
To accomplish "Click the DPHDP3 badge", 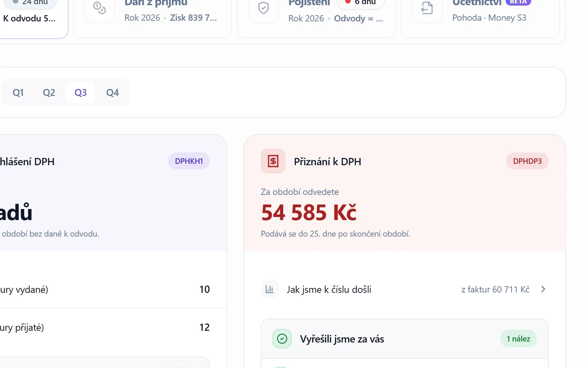I will [x=527, y=161].
